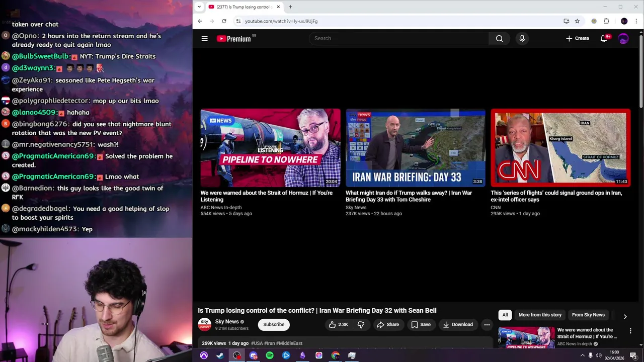Open Spotify from the taskbar

tap(270, 355)
